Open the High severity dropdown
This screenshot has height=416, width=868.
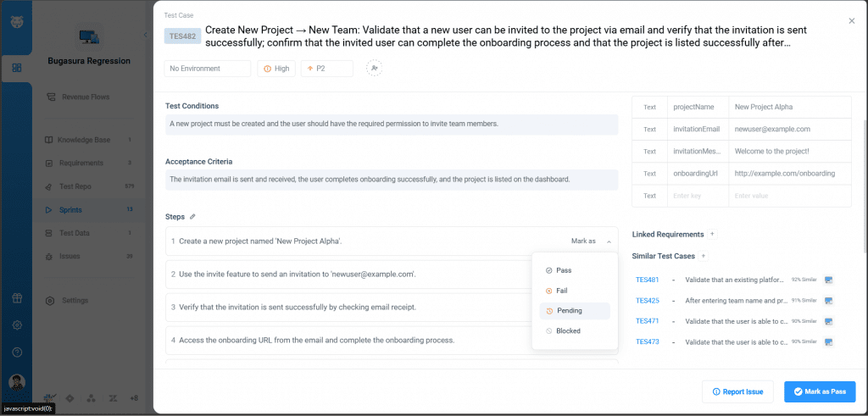(x=276, y=69)
